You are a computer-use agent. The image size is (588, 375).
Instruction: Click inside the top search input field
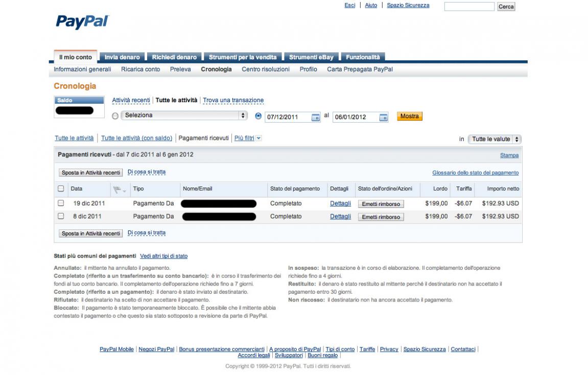(x=469, y=6)
